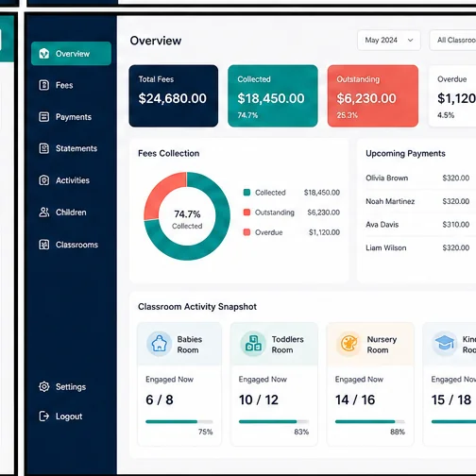476x476 pixels.
Task: Click the Toddlers Room card title
Action: 288,345
